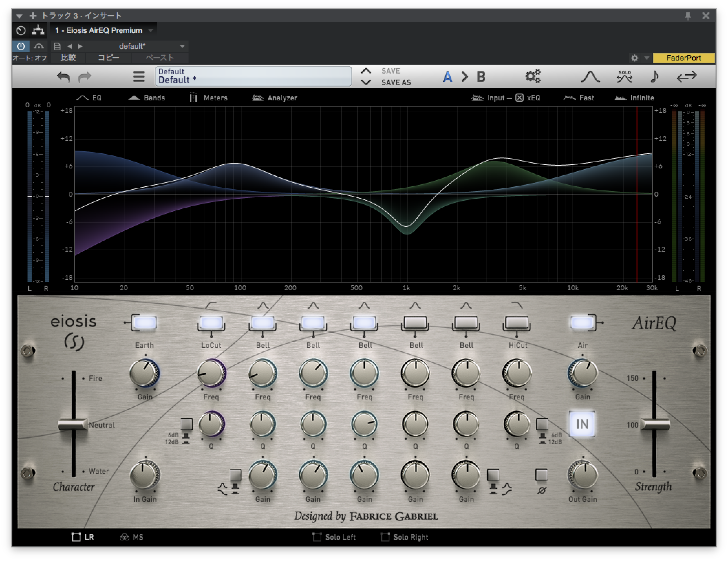The image size is (728, 561).
Task: Open the preset list hamburger menu
Action: click(x=139, y=77)
